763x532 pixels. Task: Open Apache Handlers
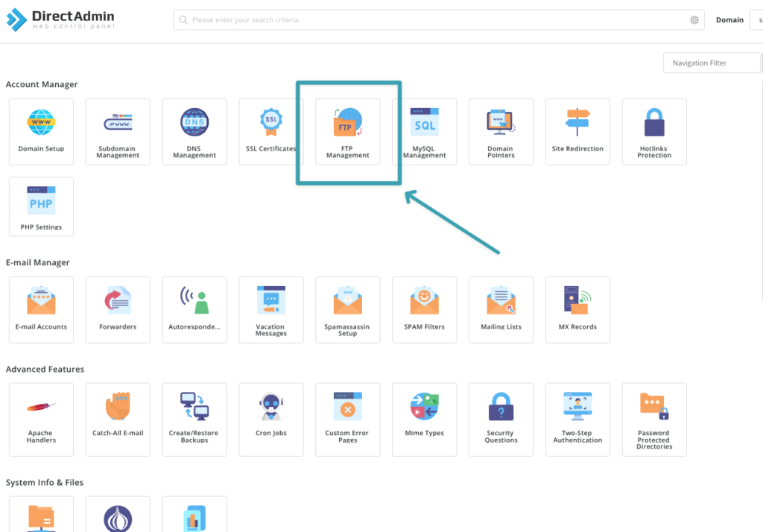[x=42, y=419]
